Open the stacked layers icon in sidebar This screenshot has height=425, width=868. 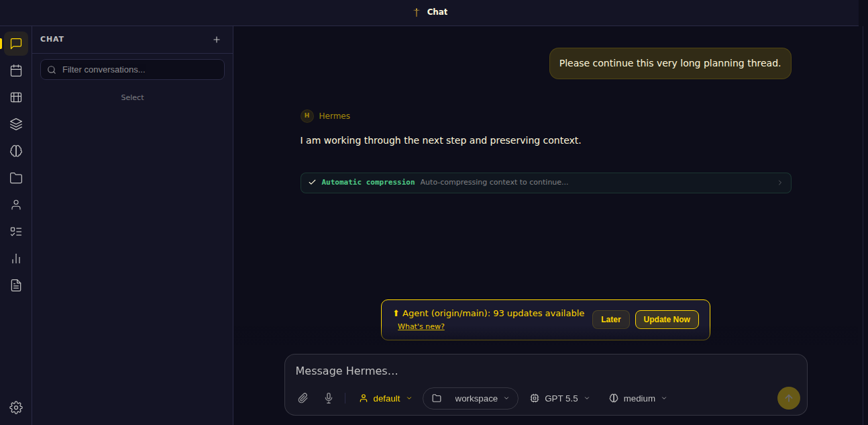point(16,124)
